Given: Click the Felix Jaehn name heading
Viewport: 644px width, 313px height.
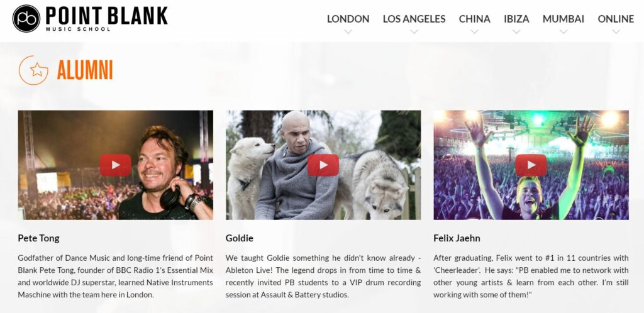Looking at the screenshot, I should pos(457,238).
